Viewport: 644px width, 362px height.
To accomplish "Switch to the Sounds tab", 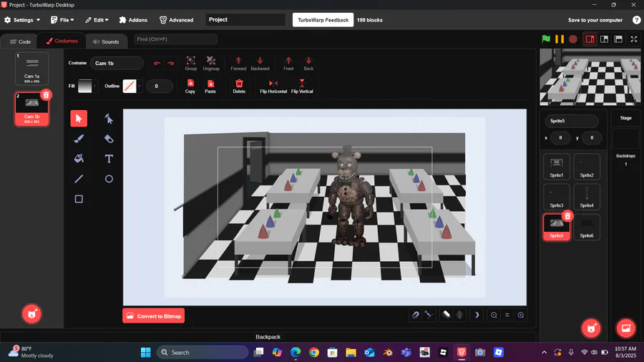I will pyautogui.click(x=106, y=41).
